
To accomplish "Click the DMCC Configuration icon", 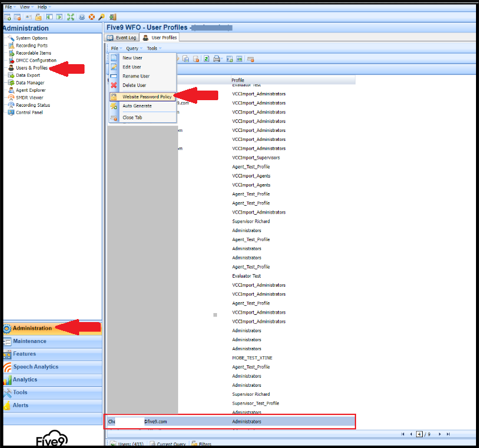I will (11, 61).
